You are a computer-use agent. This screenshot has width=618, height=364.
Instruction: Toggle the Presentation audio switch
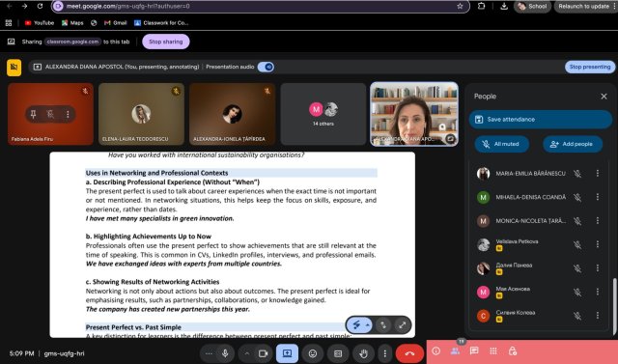point(267,67)
